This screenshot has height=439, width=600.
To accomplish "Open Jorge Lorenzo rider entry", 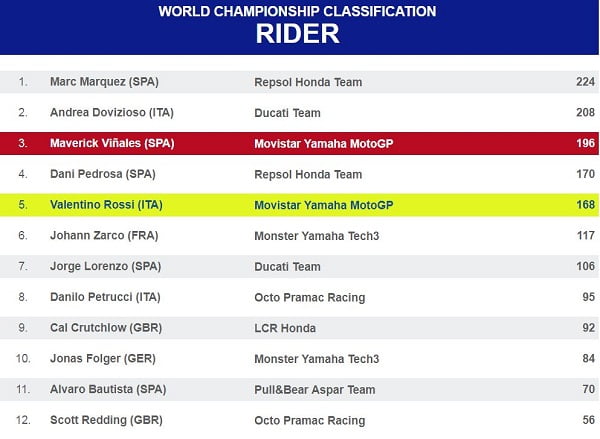I will click(x=100, y=267).
